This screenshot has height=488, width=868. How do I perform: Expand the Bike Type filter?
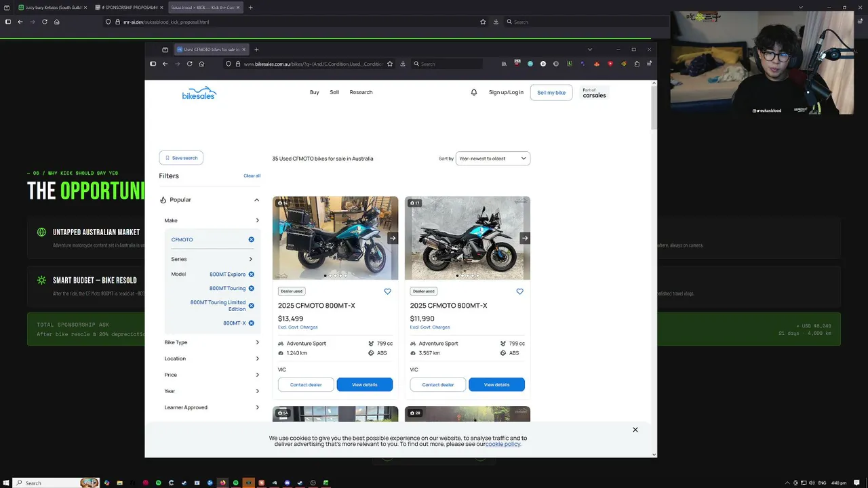pos(212,342)
